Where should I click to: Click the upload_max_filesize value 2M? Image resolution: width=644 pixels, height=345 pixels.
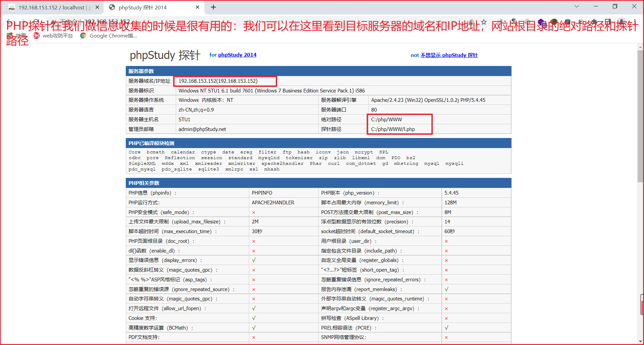(255, 222)
